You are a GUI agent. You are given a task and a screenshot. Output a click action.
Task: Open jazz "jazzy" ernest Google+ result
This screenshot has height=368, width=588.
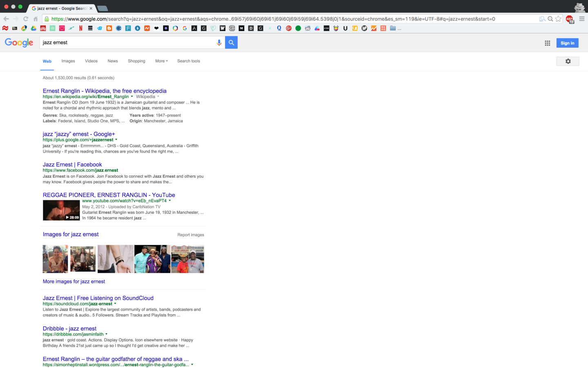[x=79, y=134]
